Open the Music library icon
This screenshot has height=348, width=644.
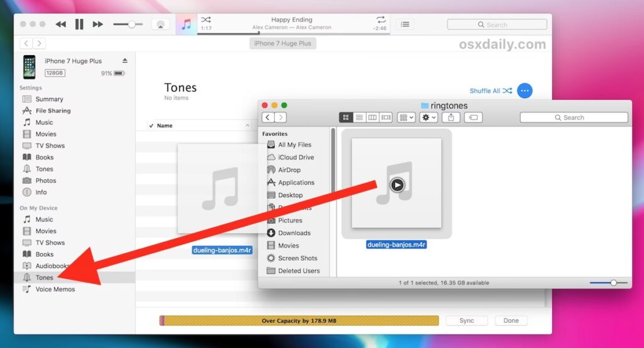click(x=186, y=24)
